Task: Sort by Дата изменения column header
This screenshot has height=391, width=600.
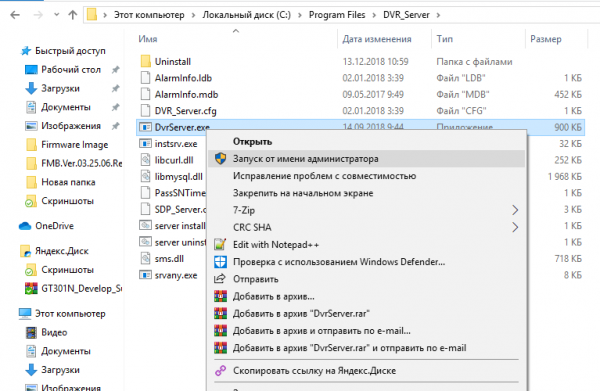Action: pos(377,39)
